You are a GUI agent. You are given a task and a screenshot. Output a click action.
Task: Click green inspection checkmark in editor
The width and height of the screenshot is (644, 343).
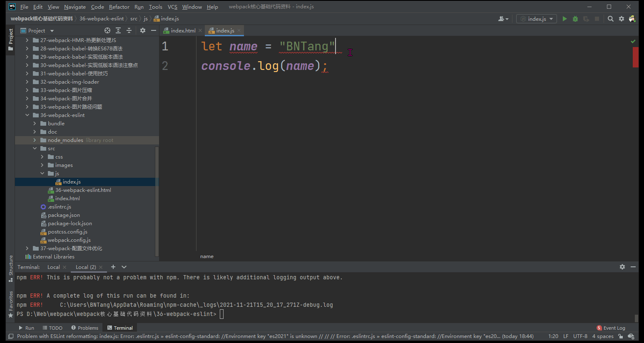tap(633, 41)
